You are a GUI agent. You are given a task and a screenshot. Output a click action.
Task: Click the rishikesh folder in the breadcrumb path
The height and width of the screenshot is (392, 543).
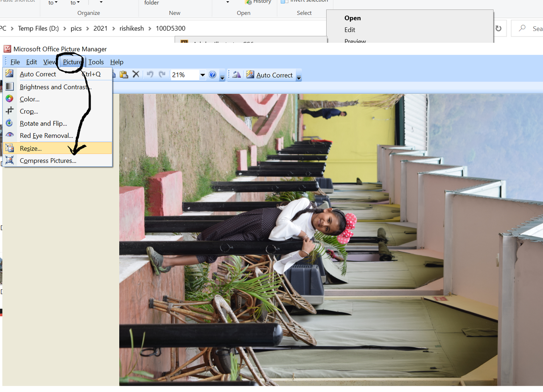(x=132, y=28)
